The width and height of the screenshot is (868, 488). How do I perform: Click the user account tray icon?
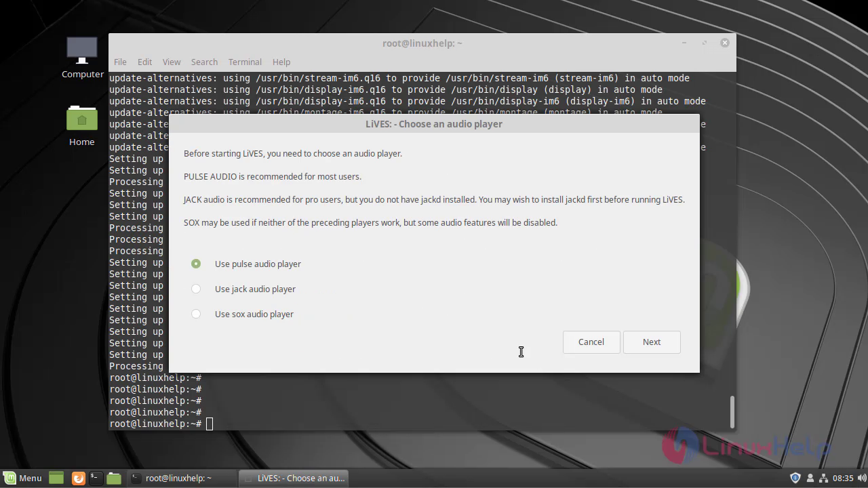point(810,478)
